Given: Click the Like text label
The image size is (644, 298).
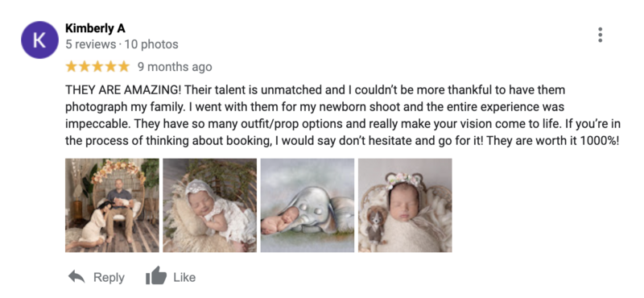Looking at the screenshot, I should (x=184, y=277).
